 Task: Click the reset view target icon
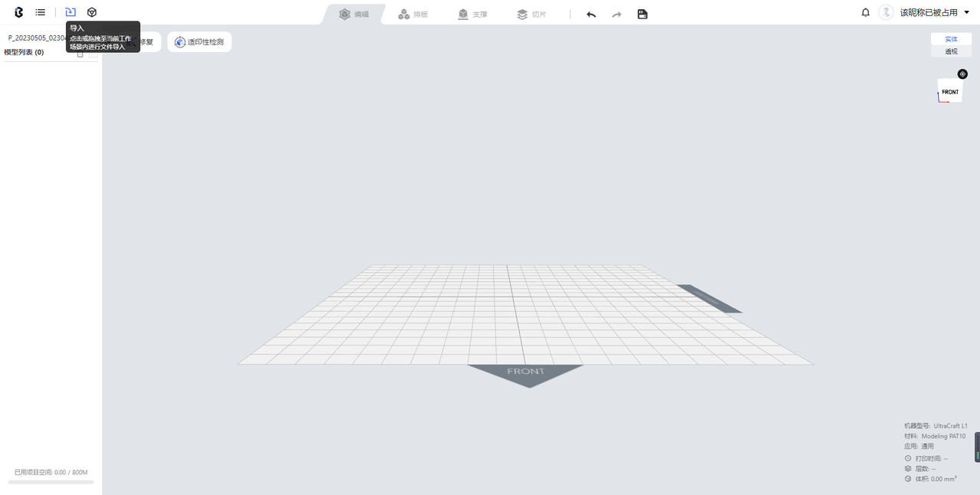pyautogui.click(x=962, y=74)
